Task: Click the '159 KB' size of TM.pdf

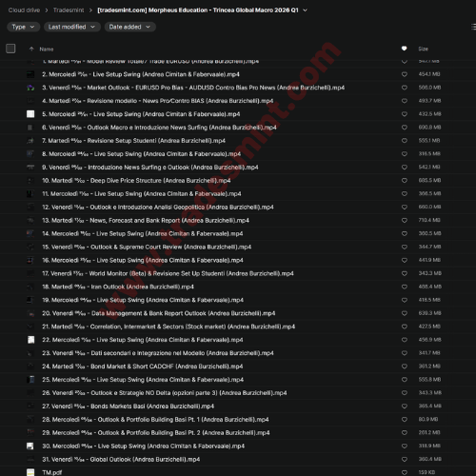Action: (x=426, y=472)
